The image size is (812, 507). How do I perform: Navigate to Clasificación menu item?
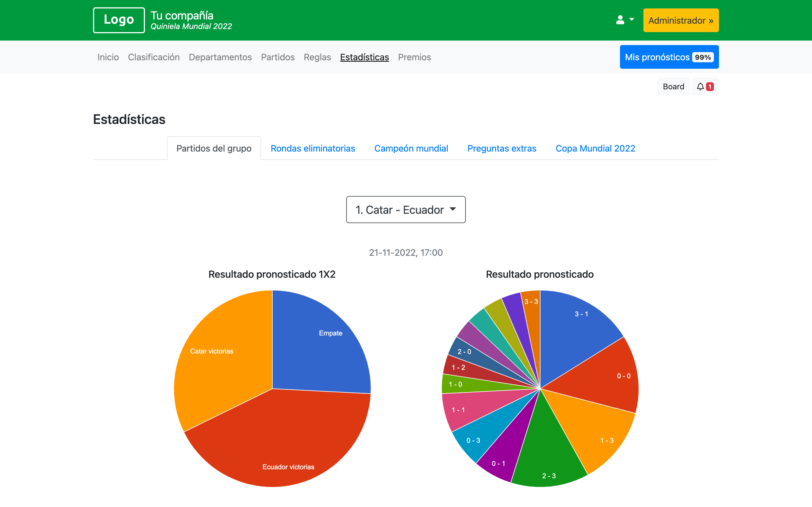click(x=154, y=57)
